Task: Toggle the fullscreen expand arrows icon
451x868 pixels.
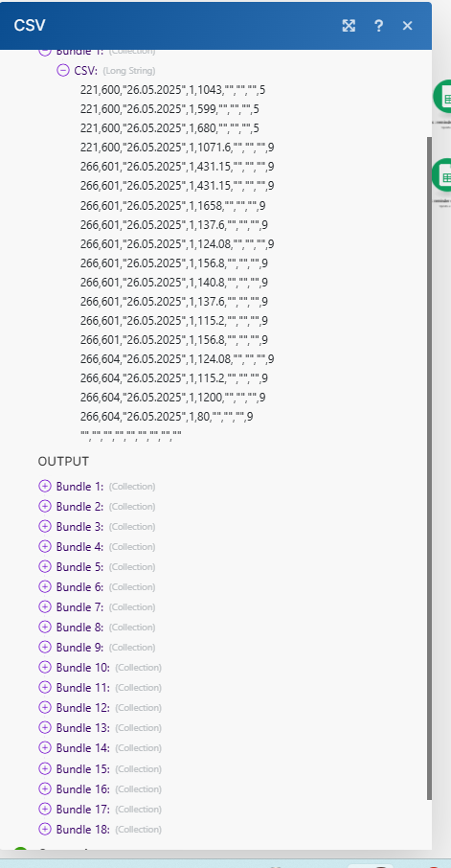Action: (349, 26)
